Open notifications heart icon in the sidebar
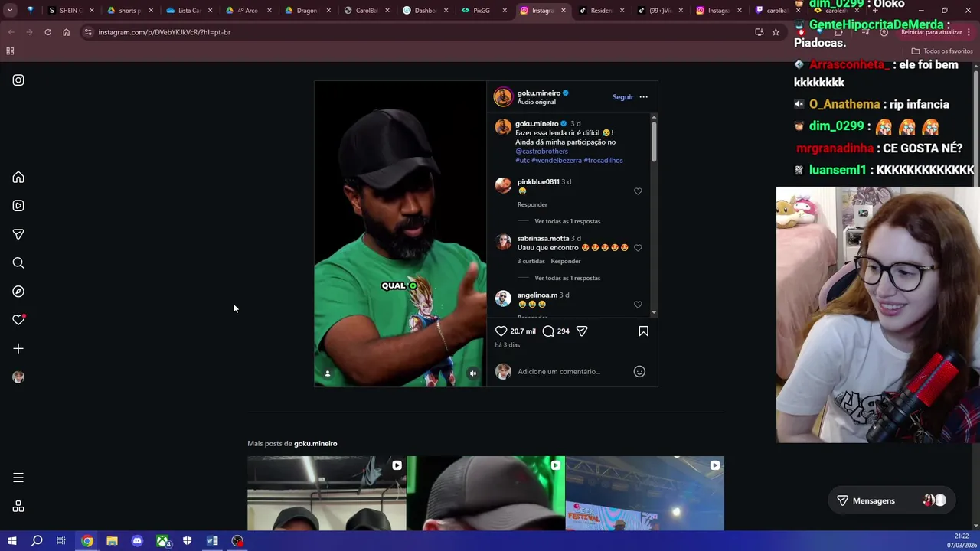The image size is (980, 551). [18, 320]
